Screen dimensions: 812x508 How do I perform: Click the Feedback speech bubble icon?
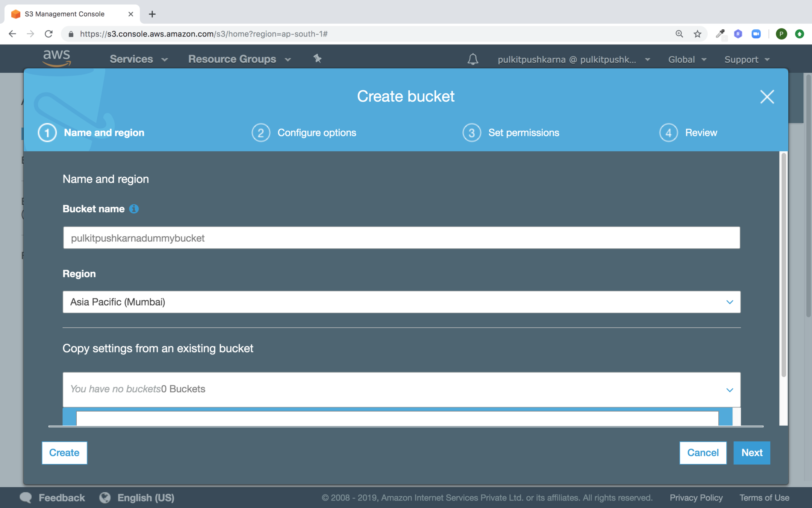click(26, 497)
